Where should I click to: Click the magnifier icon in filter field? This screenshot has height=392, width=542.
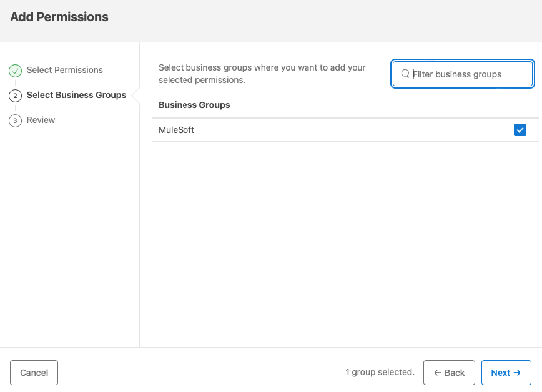(405, 74)
